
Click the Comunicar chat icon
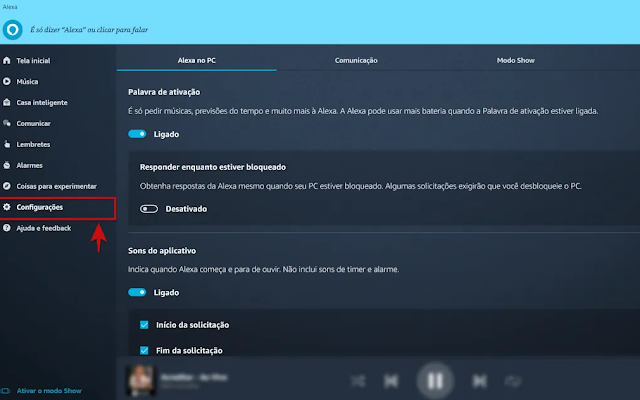pos(7,123)
